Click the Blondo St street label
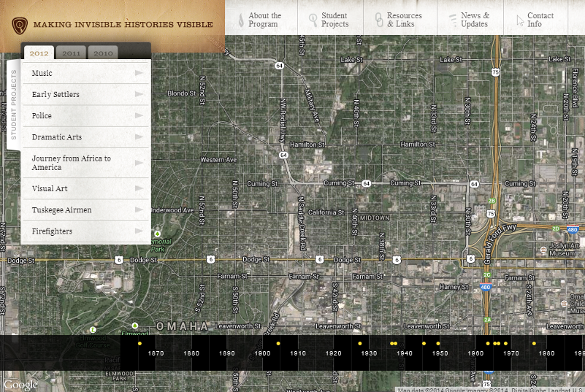 182,93
